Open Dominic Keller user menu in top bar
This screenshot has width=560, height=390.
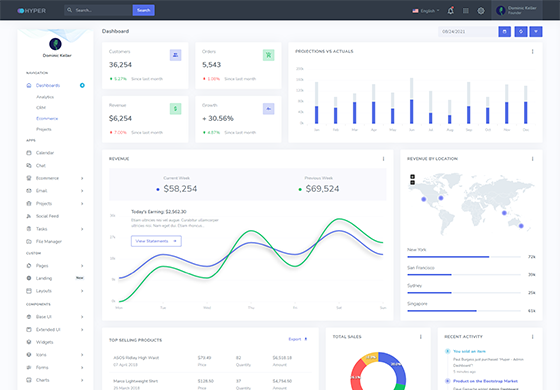(x=516, y=10)
